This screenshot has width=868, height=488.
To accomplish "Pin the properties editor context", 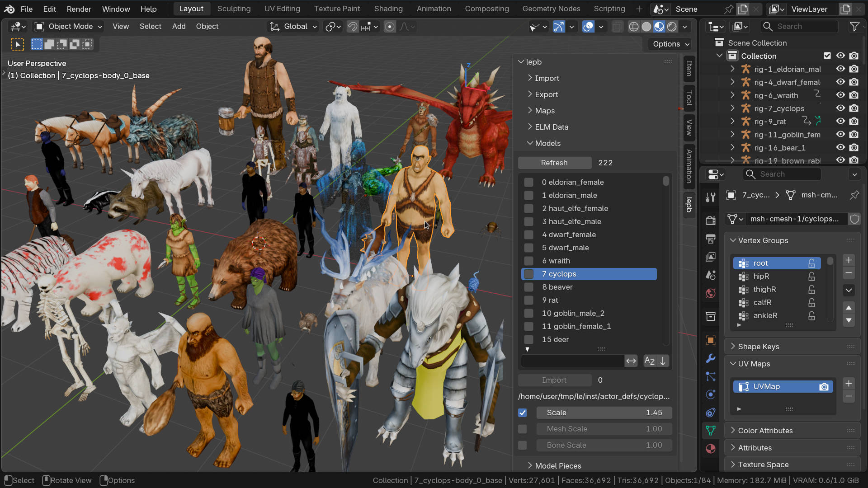I will tap(854, 195).
